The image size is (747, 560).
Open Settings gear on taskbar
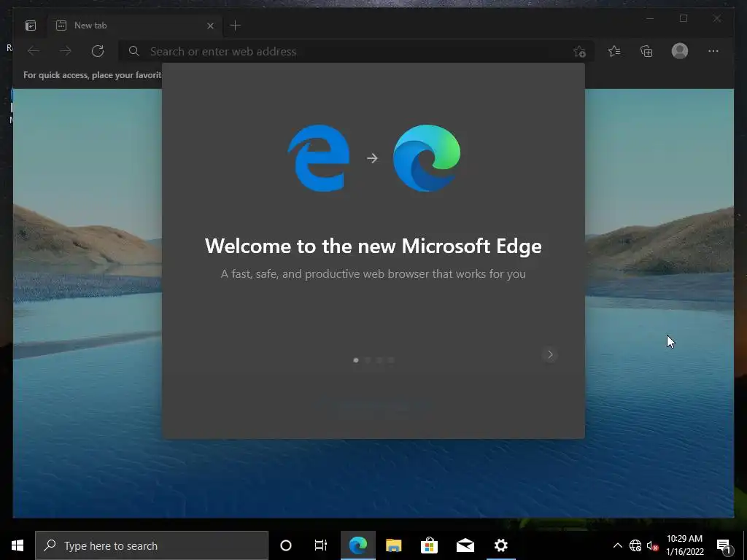(500, 545)
